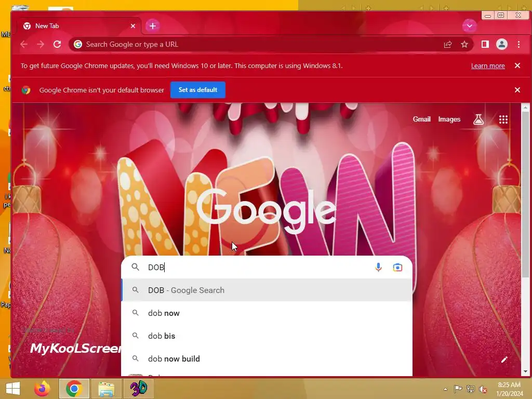Open the 3D app taskbar icon
Image resolution: width=532 pixels, height=399 pixels.
coord(138,389)
